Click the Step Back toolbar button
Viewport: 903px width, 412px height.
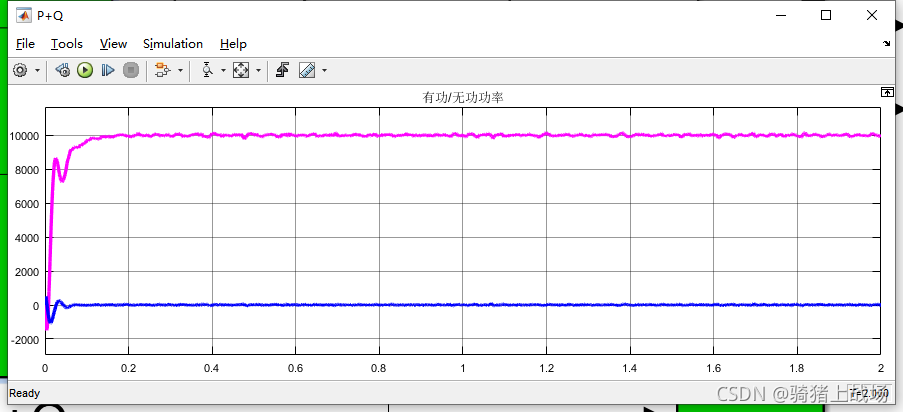tap(62, 70)
